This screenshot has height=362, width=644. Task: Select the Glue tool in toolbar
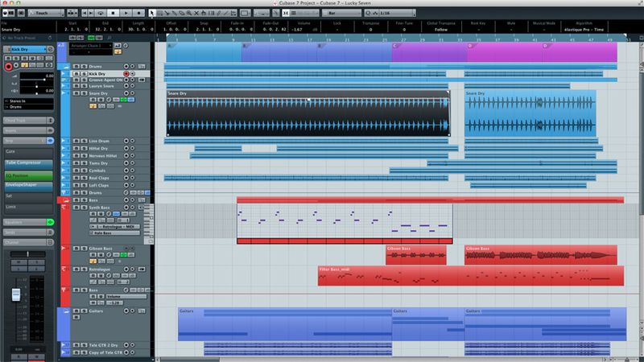click(x=174, y=13)
